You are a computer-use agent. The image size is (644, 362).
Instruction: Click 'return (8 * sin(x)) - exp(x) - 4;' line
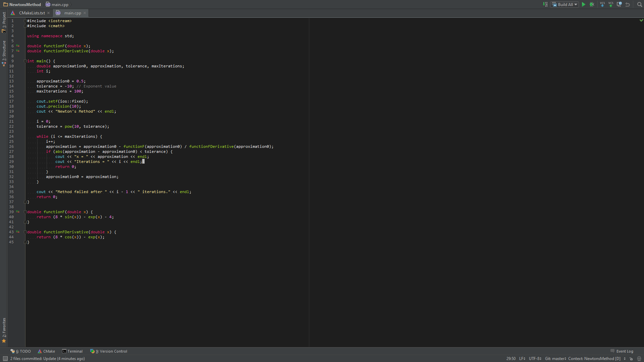(75, 217)
